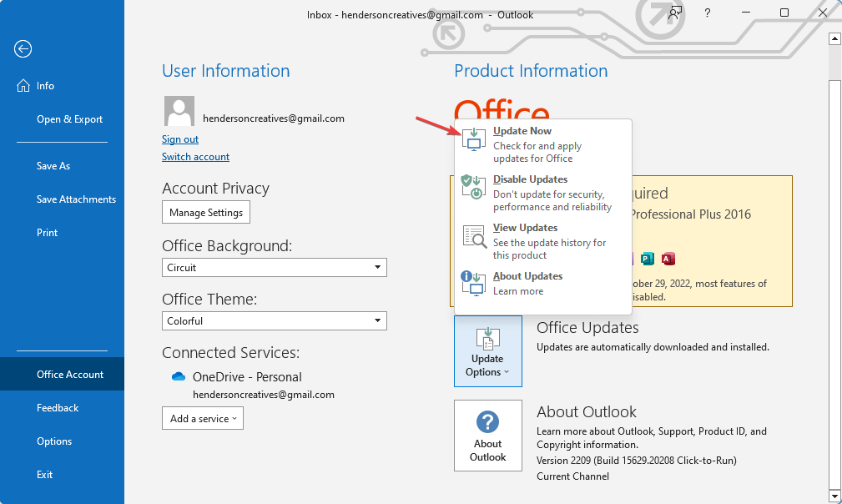Choose Disable Updates from the menu
This screenshot has width=842, height=504.
click(543, 193)
